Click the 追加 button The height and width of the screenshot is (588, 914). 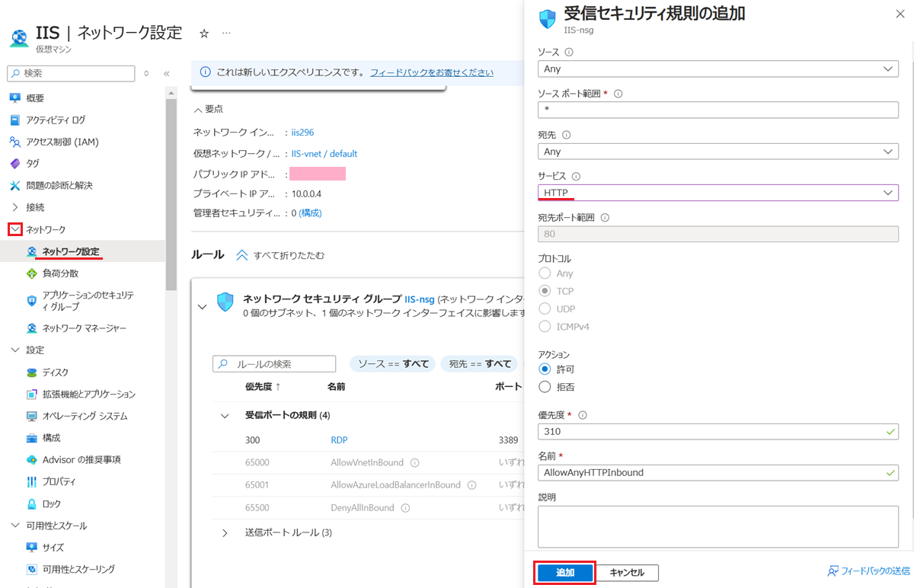[x=565, y=573]
